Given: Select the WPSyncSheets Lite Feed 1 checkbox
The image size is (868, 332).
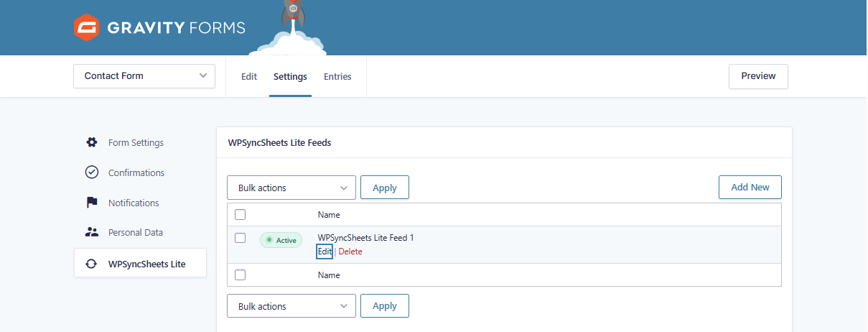Looking at the screenshot, I should pyautogui.click(x=241, y=238).
